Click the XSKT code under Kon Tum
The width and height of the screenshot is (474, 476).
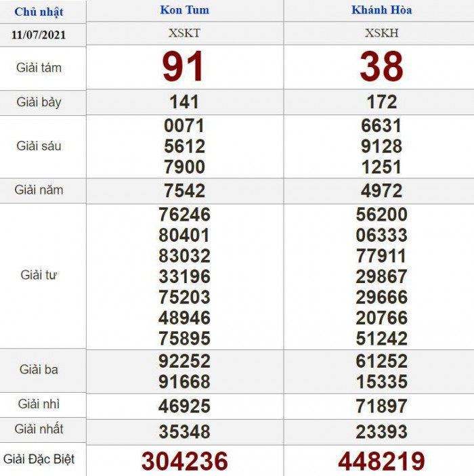point(184,33)
